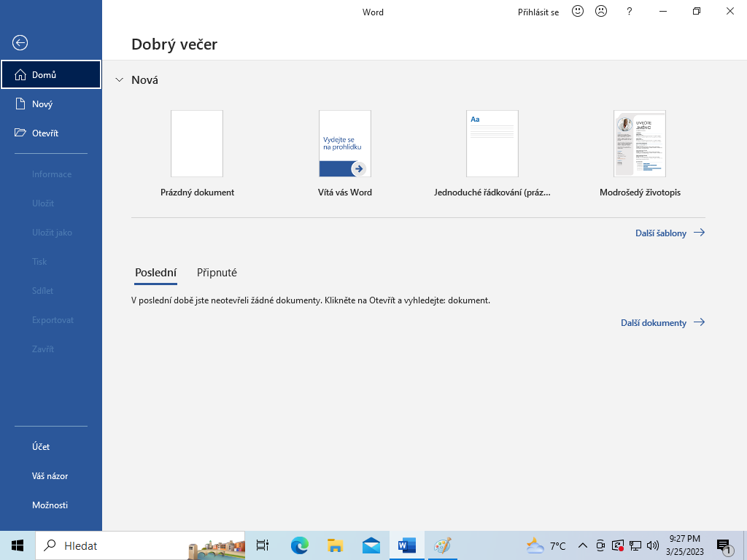
Task: Switch to Paint from the taskbar
Action: [443, 545]
